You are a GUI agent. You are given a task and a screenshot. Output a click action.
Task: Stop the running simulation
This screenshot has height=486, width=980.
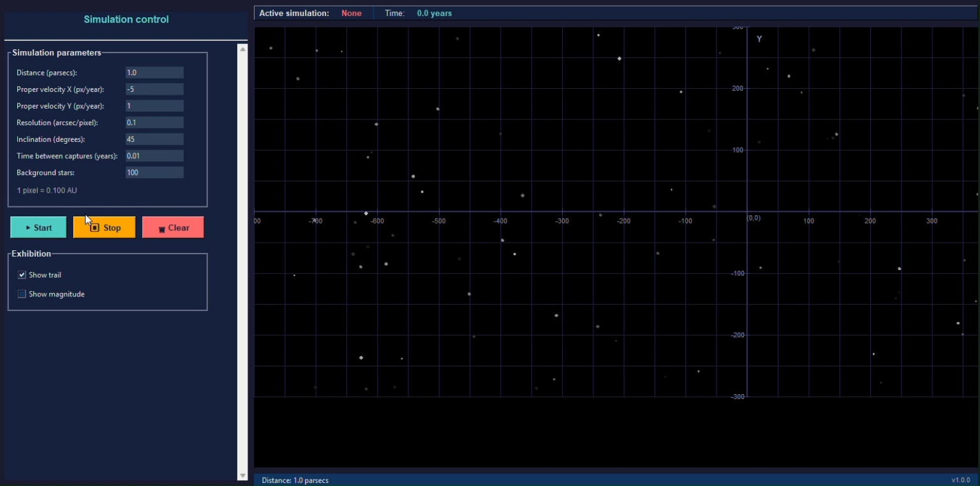tap(104, 227)
